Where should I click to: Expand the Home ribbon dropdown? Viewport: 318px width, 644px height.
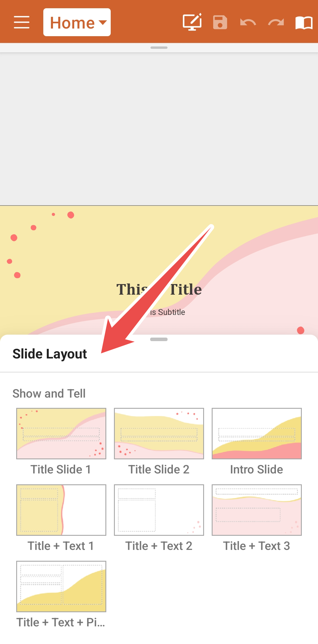click(77, 22)
